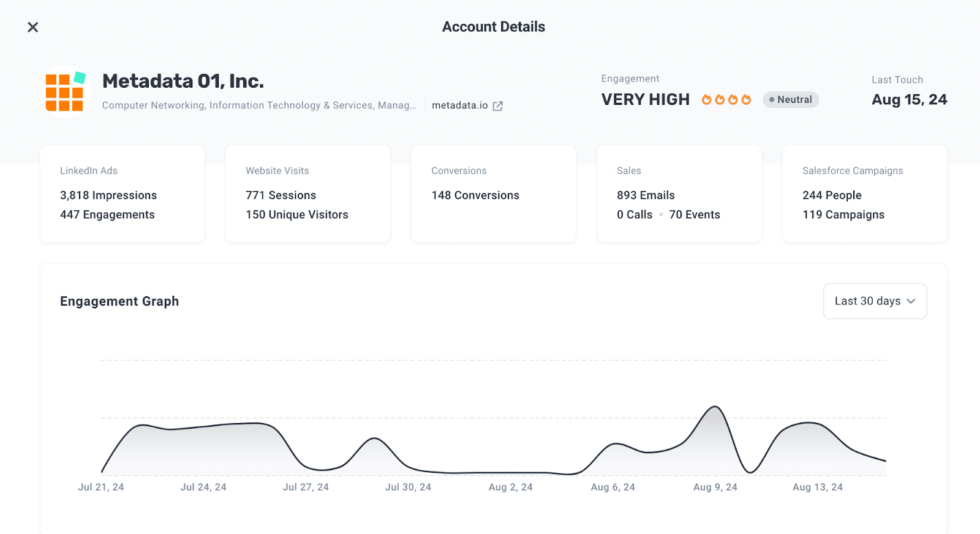
Task: Open the Last 30 days dropdown
Action: pyautogui.click(x=875, y=301)
